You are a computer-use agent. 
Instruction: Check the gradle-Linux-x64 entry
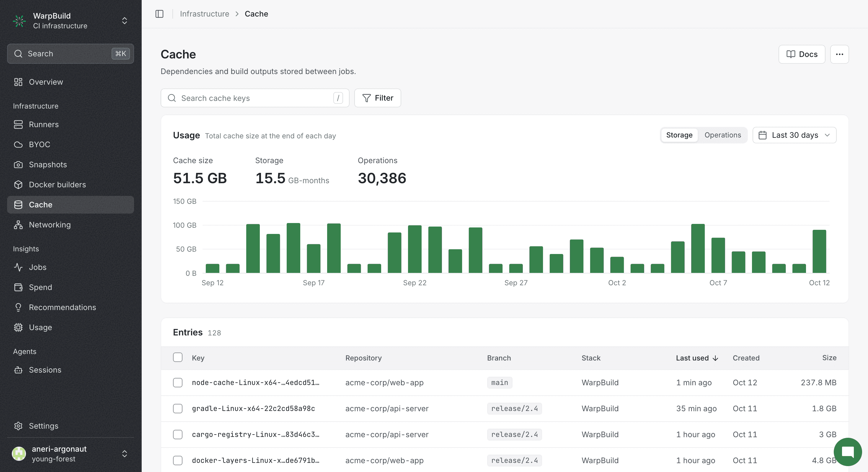[x=177, y=408]
